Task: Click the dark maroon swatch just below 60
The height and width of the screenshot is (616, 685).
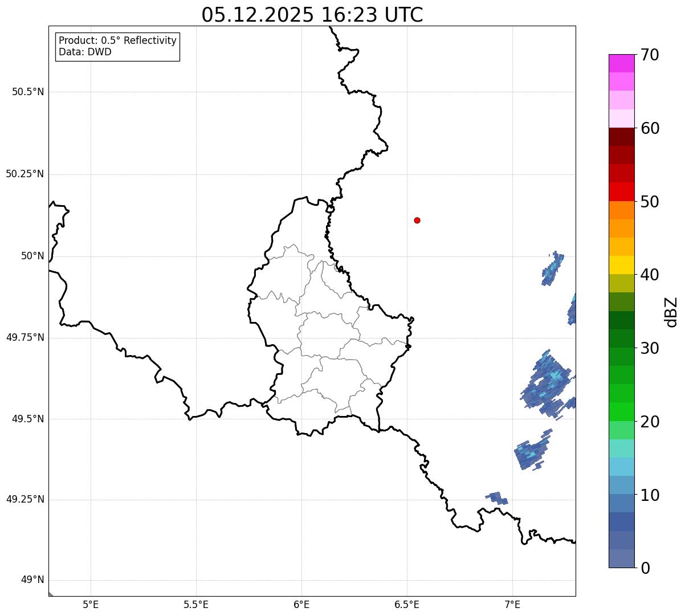Action: [x=621, y=137]
